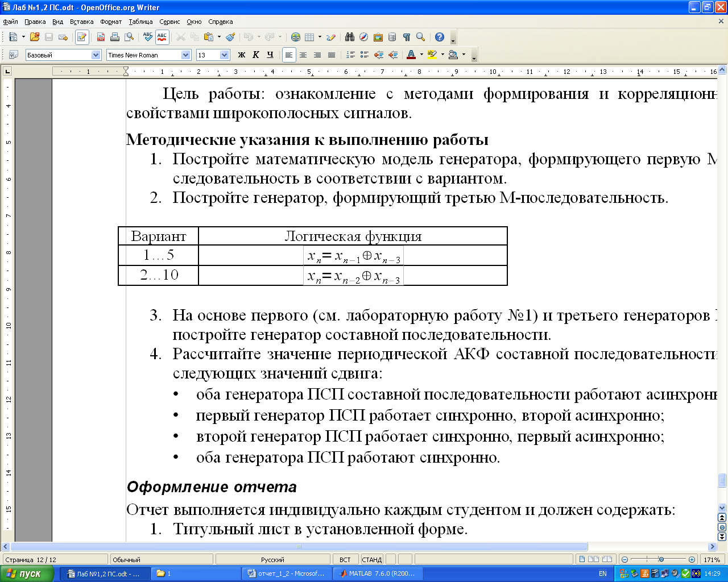Align text left

tap(289, 55)
